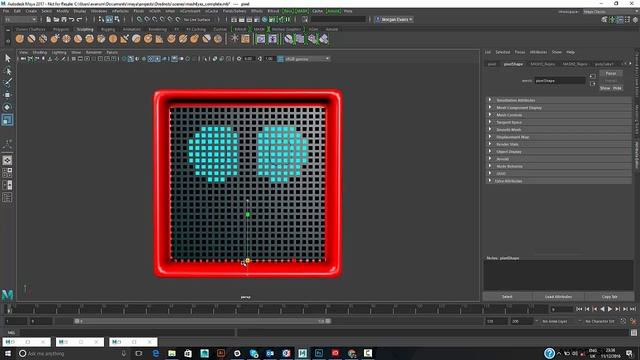Activate the Move tool in toolbox
640x360 pixels.
tap(7, 95)
